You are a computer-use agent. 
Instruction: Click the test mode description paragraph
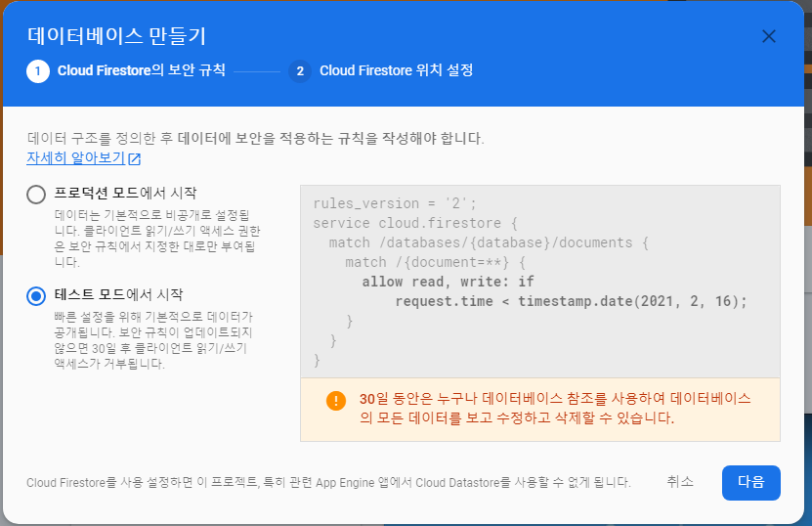point(153,340)
